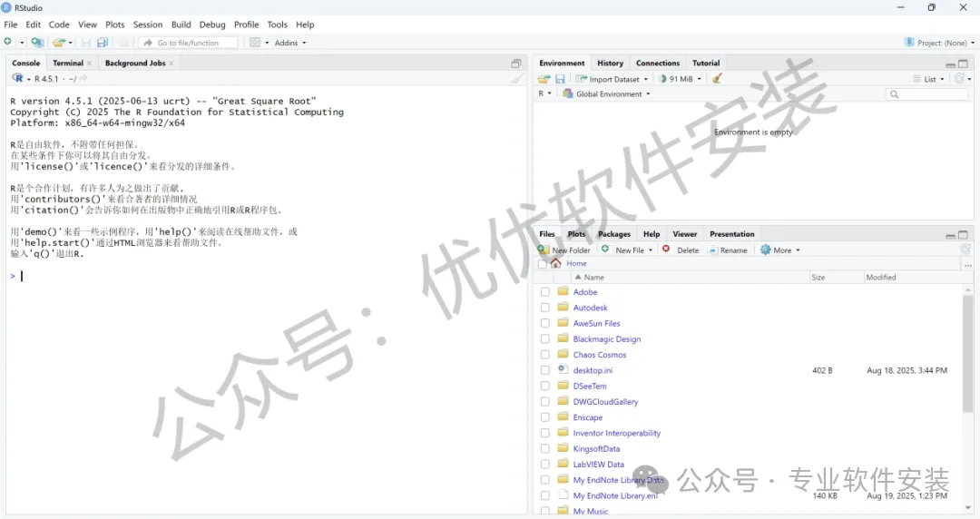980x519 pixels.
Task: Click the Save document disk icon
Action: pos(86,43)
